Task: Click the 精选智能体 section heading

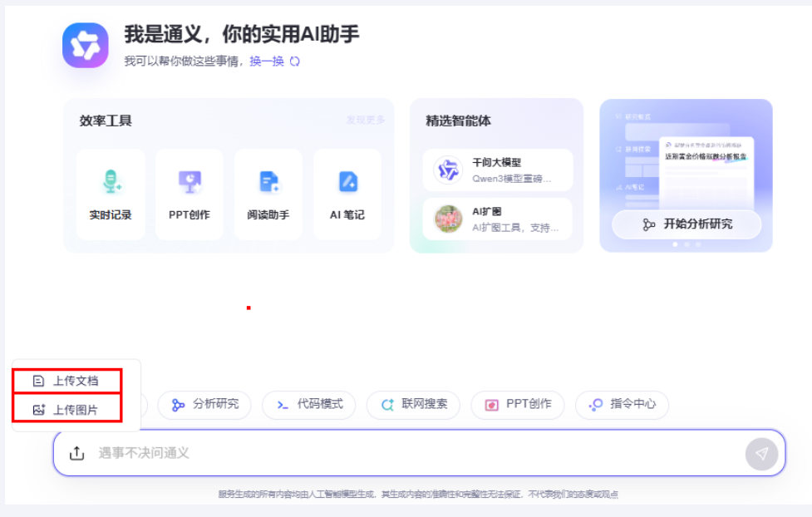Action: tap(458, 121)
